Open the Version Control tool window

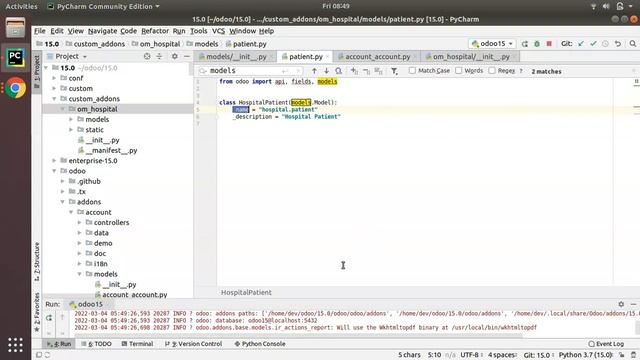pyautogui.click(x=193, y=344)
